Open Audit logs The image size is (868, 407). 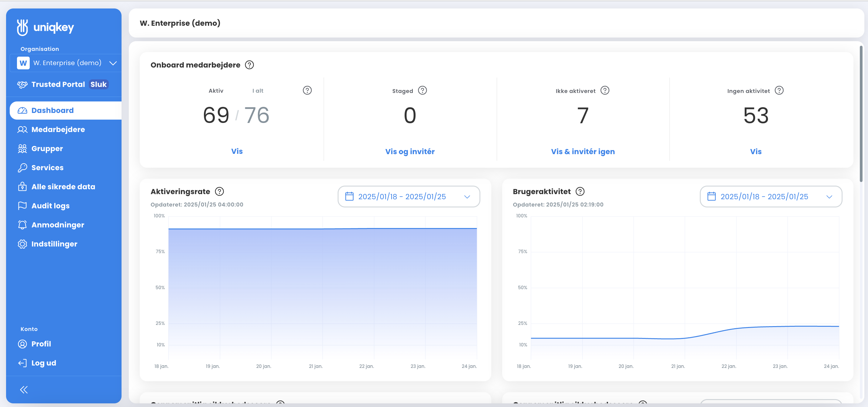tap(51, 206)
